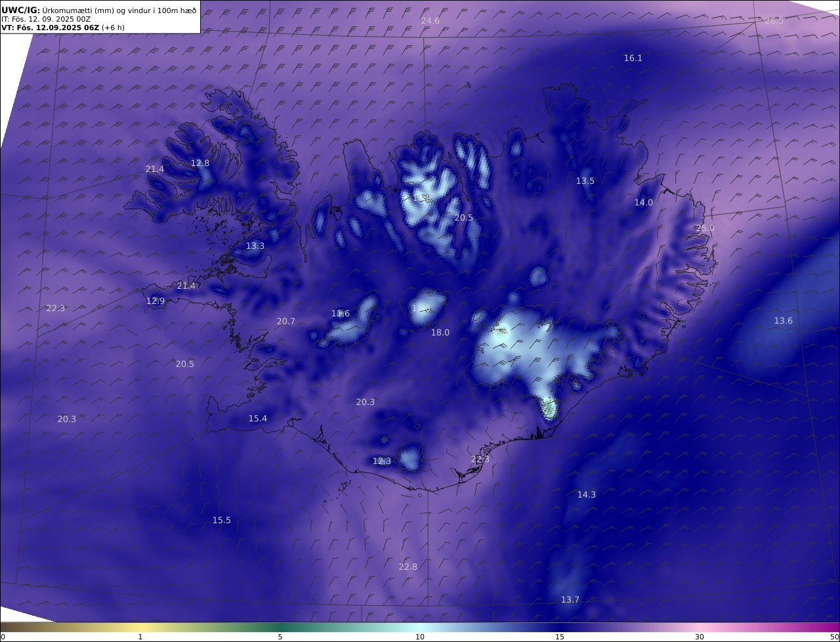Select the 13.7 value label
Viewport: 840px width, 642px height.
[570, 600]
